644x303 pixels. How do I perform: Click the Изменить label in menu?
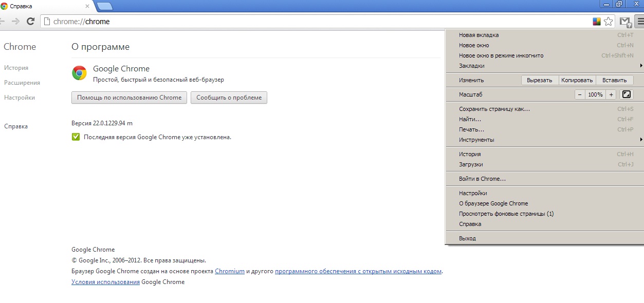[471, 80]
